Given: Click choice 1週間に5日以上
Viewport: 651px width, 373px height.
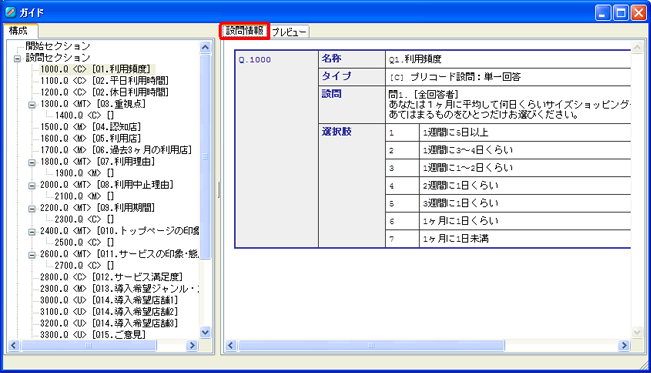Looking at the screenshot, I should point(455,133).
